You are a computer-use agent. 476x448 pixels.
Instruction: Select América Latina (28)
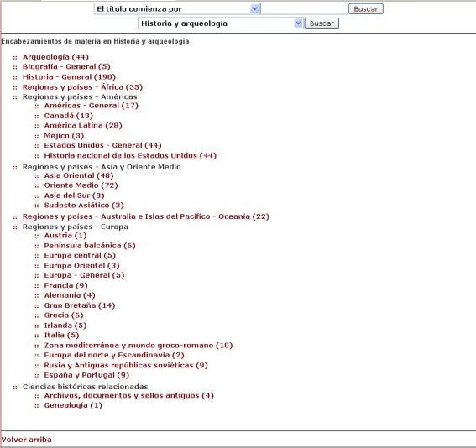pyautogui.click(x=83, y=126)
